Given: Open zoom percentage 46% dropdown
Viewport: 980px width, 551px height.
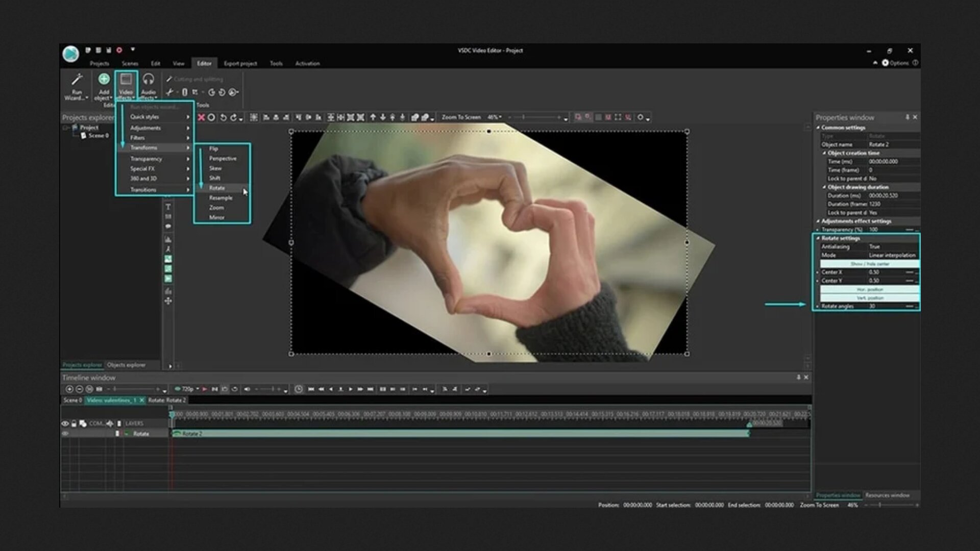Looking at the screenshot, I should click(494, 117).
